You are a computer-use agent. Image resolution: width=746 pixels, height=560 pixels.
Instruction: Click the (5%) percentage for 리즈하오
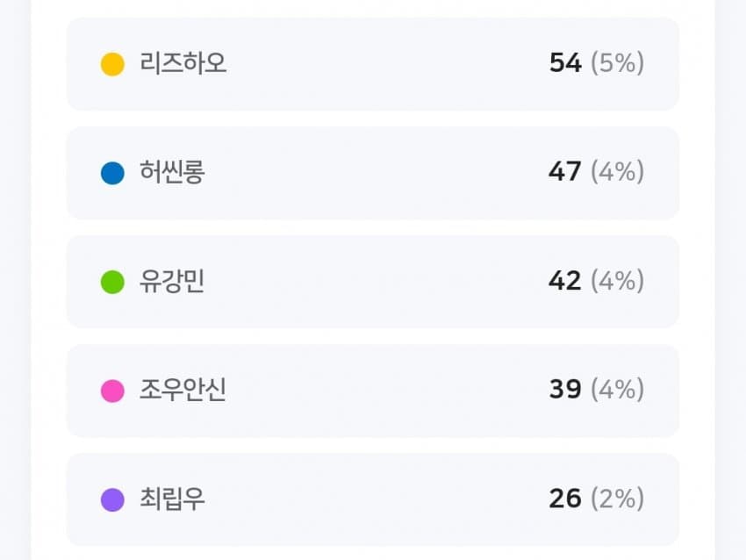618,63
